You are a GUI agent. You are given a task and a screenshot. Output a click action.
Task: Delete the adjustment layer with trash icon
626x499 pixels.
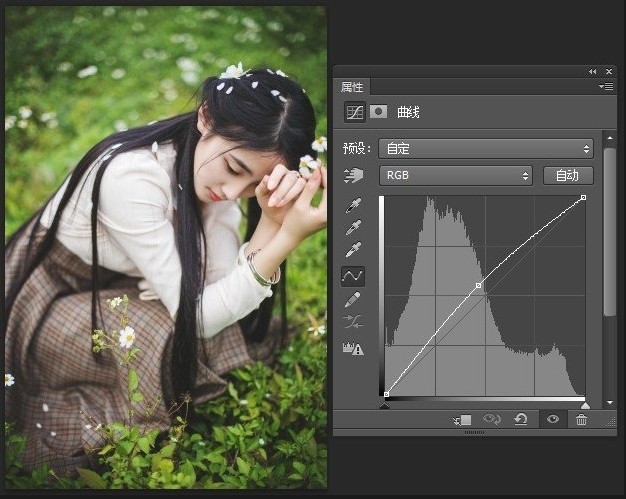pyautogui.click(x=581, y=419)
